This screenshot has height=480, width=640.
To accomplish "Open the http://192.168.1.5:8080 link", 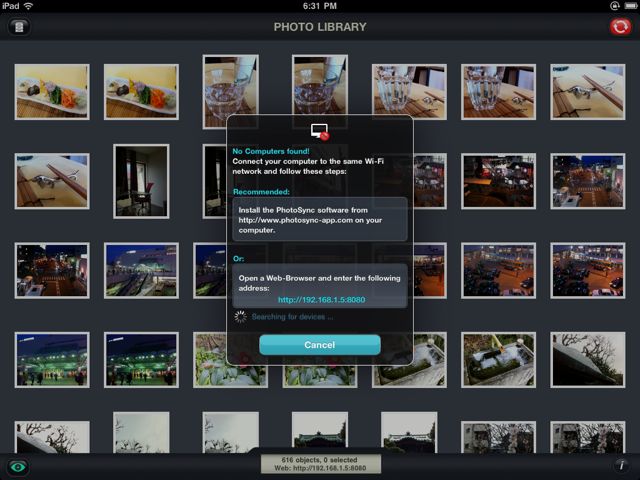I will click(x=321, y=300).
